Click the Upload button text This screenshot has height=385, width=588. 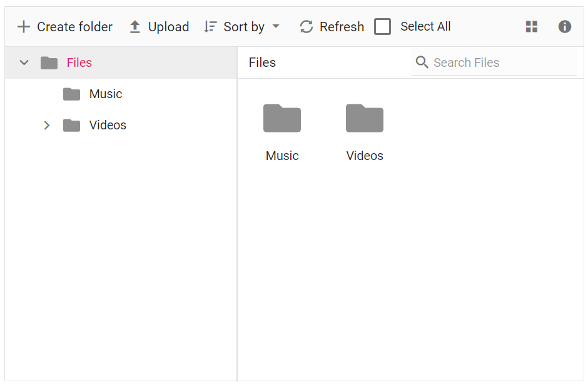[x=168, y=27]
